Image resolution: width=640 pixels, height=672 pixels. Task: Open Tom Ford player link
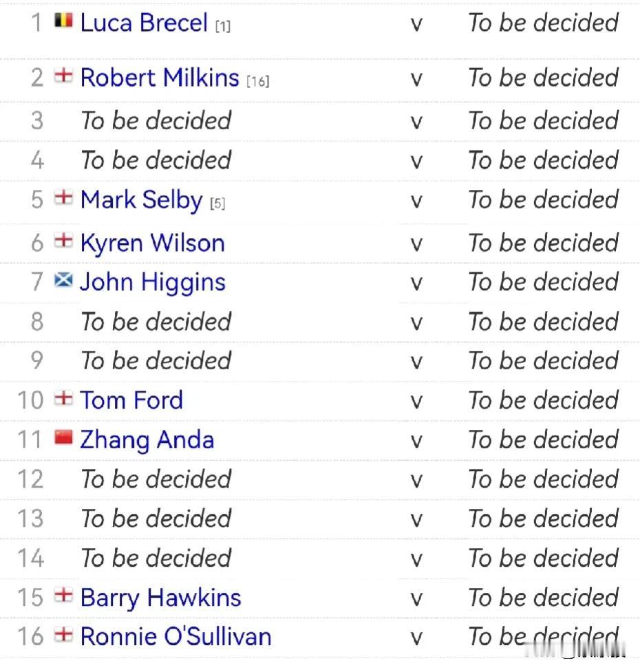131,400
